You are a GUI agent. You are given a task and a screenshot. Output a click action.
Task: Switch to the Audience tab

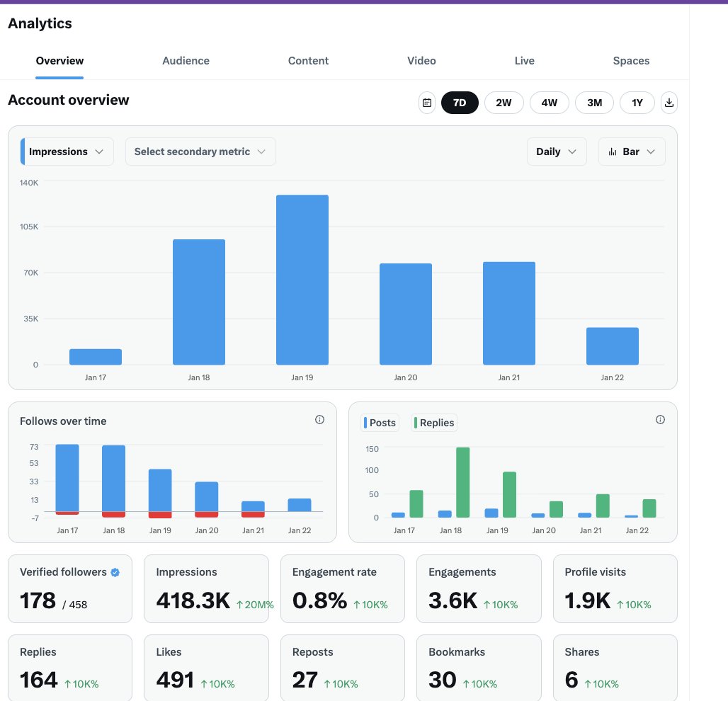pos(186,61)
